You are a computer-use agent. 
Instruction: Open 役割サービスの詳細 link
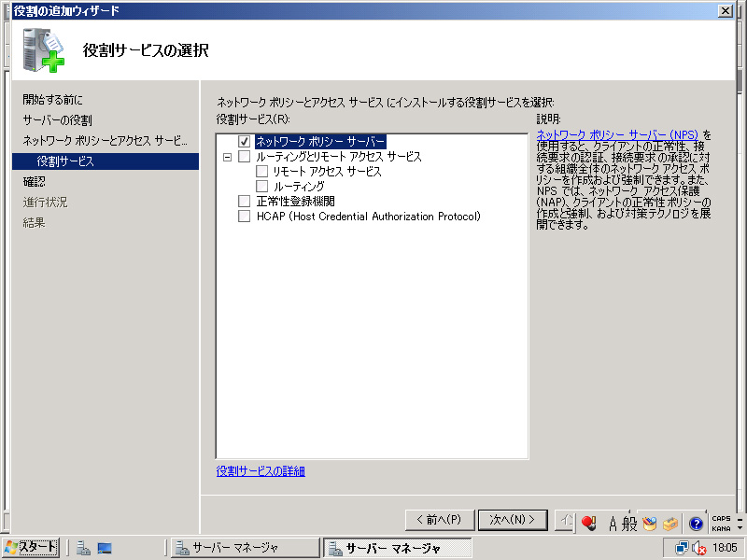[x=261, y=471]
